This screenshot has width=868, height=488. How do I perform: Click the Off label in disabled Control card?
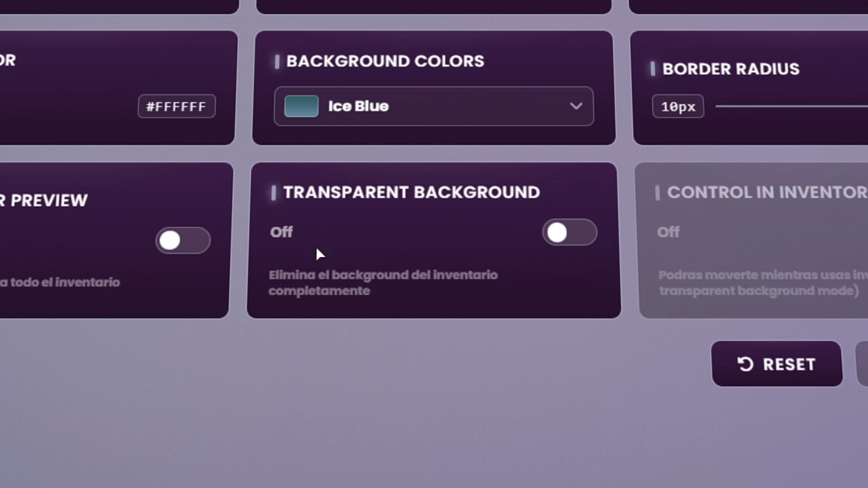coord(668,232)
